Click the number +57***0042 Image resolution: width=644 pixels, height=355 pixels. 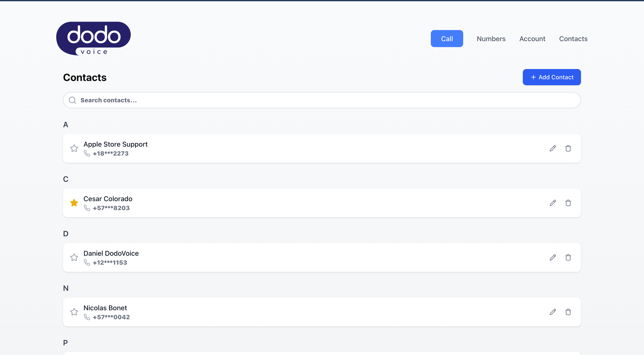tap(111, 317)
